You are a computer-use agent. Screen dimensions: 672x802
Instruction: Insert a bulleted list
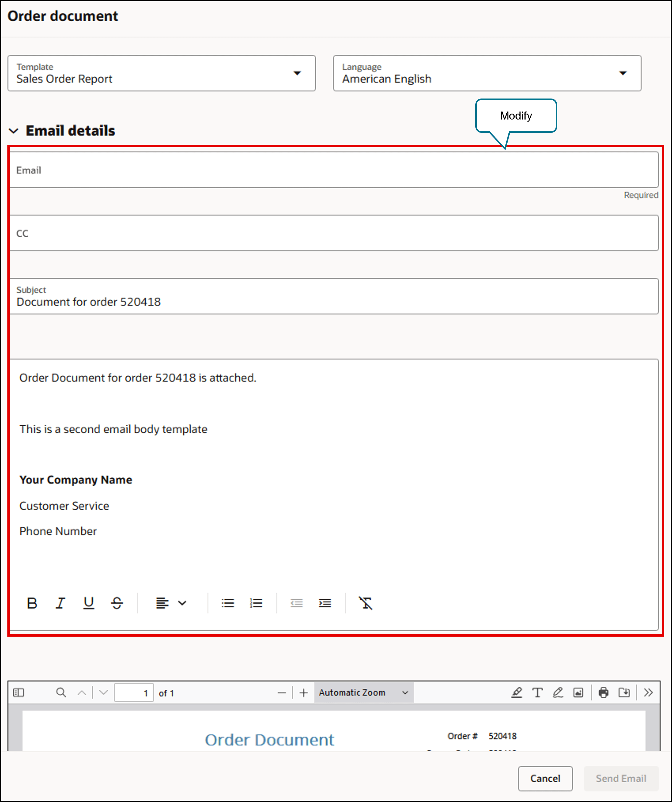pos(227,603)
